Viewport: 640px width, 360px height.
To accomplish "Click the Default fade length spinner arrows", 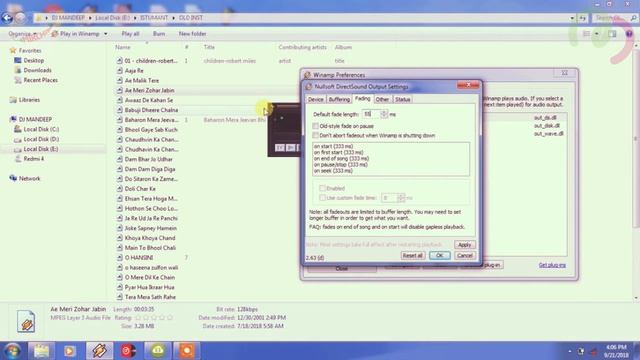I will click(x=384, y=114).
